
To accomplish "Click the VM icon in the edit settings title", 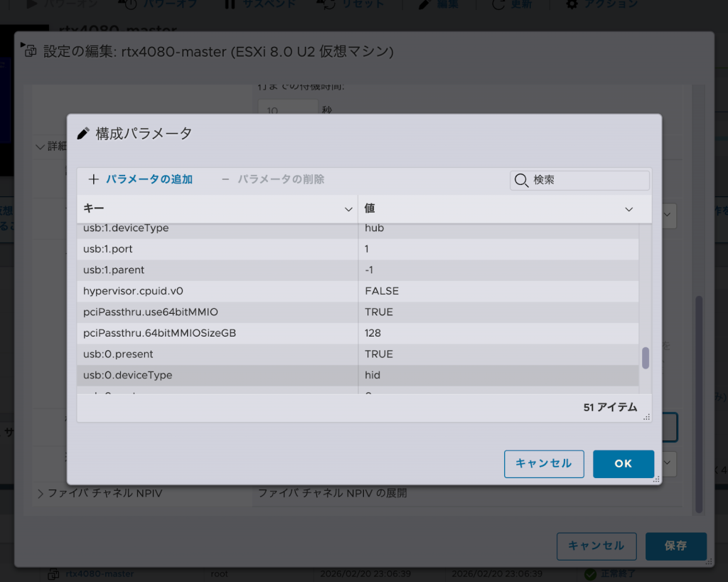I will point(31,51).
